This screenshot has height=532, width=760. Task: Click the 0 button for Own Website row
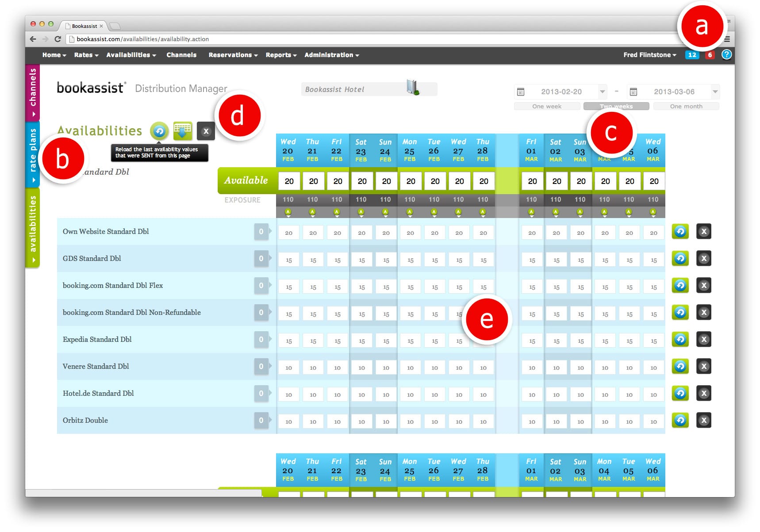[x=261, y=231]
